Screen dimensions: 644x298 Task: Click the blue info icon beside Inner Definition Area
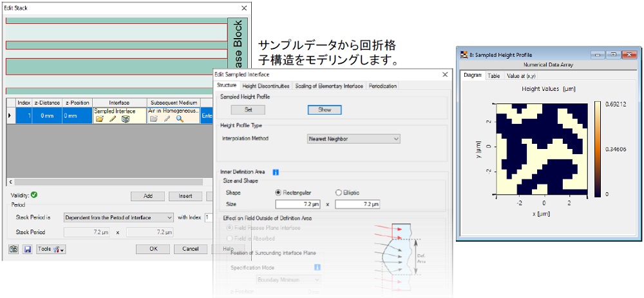275,172
